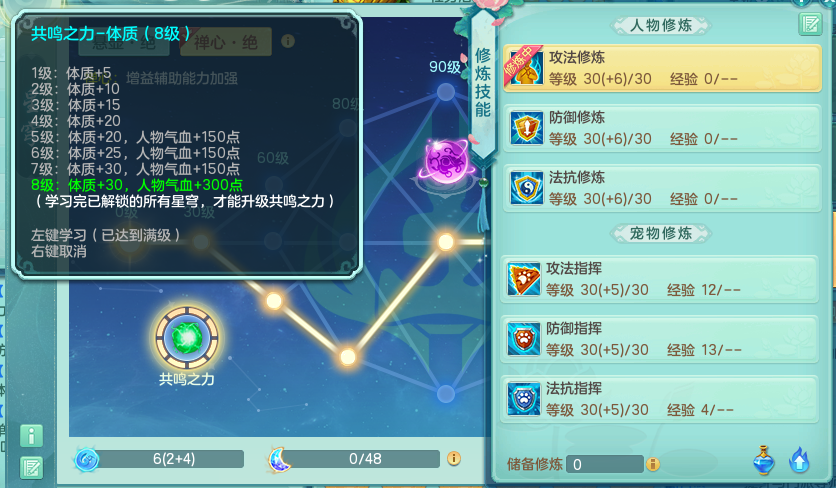The height and width of the screenshot is (488, 836).
Task: Select the 90级 star node
Action: pos(446,92)
